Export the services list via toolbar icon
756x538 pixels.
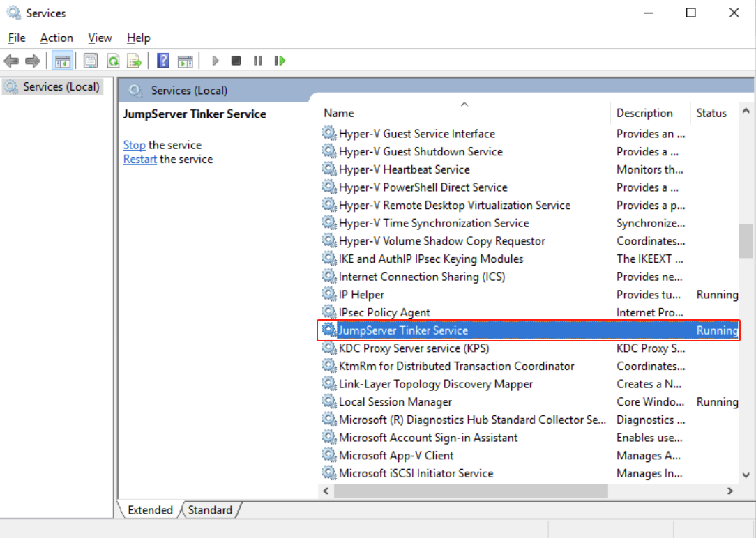point(134,60)
